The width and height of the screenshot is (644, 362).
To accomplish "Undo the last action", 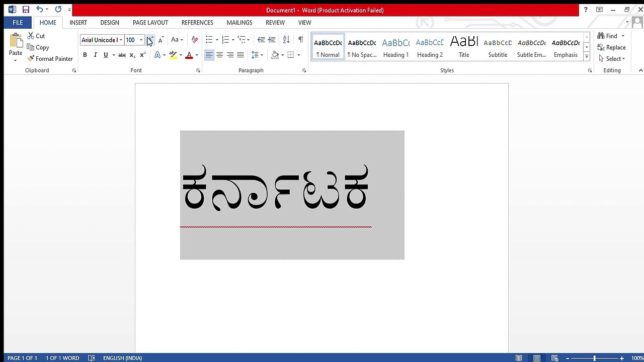I will [x=39, y=10].
